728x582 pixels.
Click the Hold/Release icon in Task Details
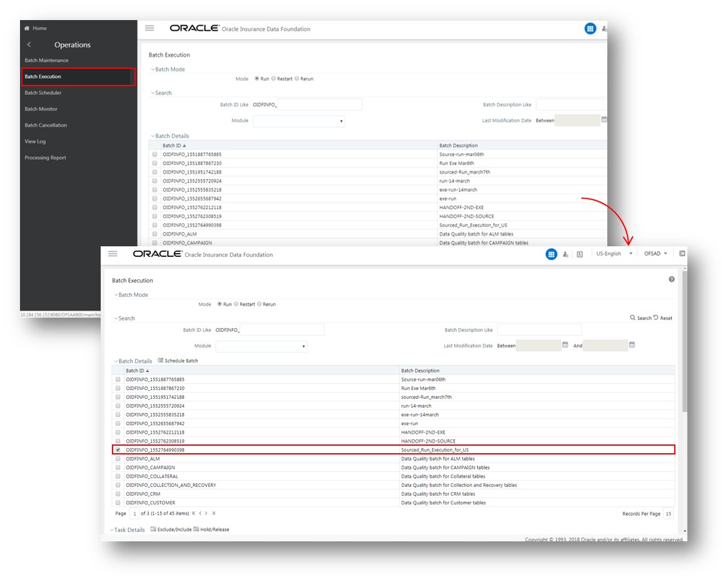tap(196, 529)
